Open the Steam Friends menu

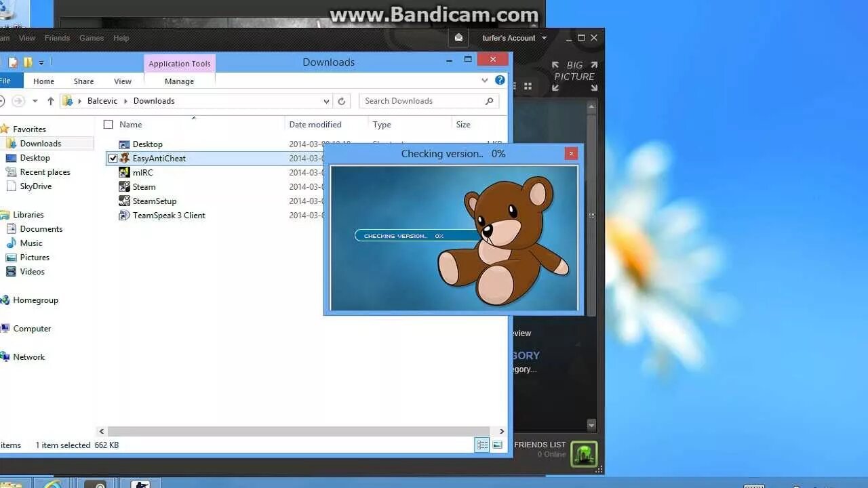[57, 38]
